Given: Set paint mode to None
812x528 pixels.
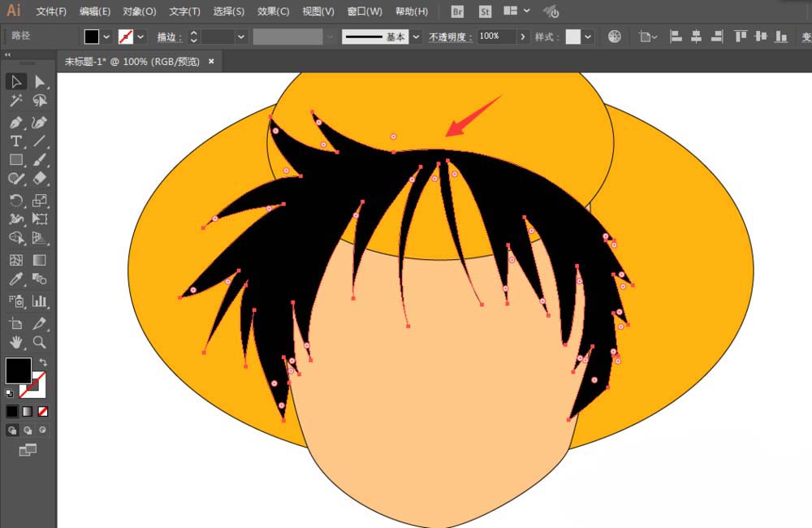Looking at the screenshot, I should coord(43,411).
